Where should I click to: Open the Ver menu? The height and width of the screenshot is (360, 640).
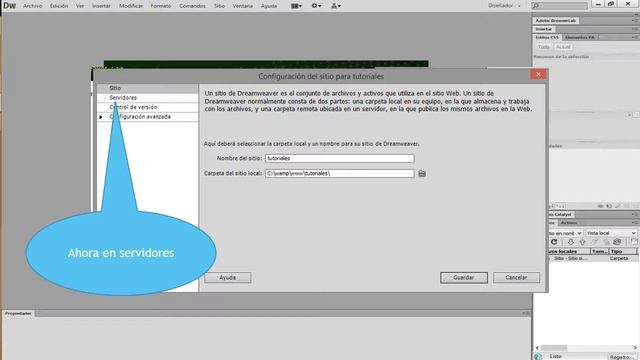(x=80, y=6)
